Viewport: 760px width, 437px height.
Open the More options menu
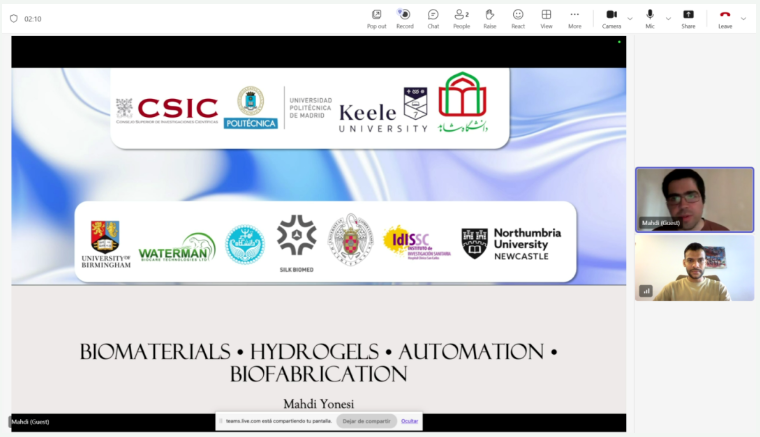tap(574, 19)
